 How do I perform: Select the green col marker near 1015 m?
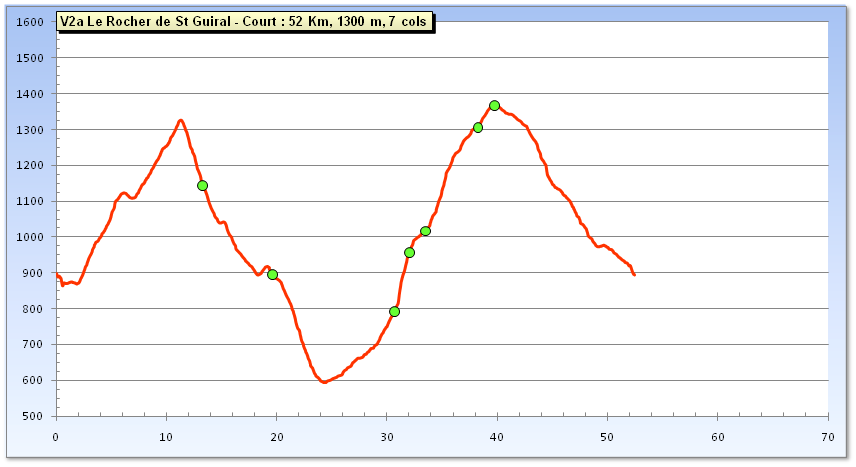coord(425,231)
